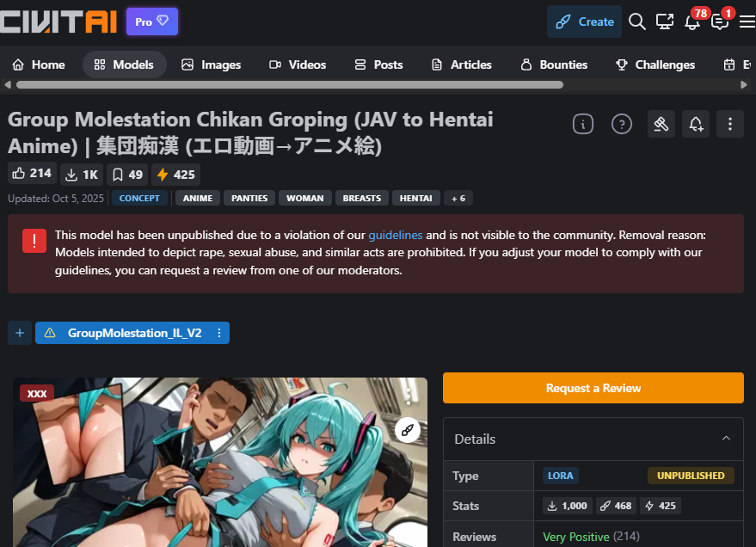Click the nav scrollbar right arrow
Image resolution: width=756 pixels, height=547 pixels.
(x=744, y=85)
